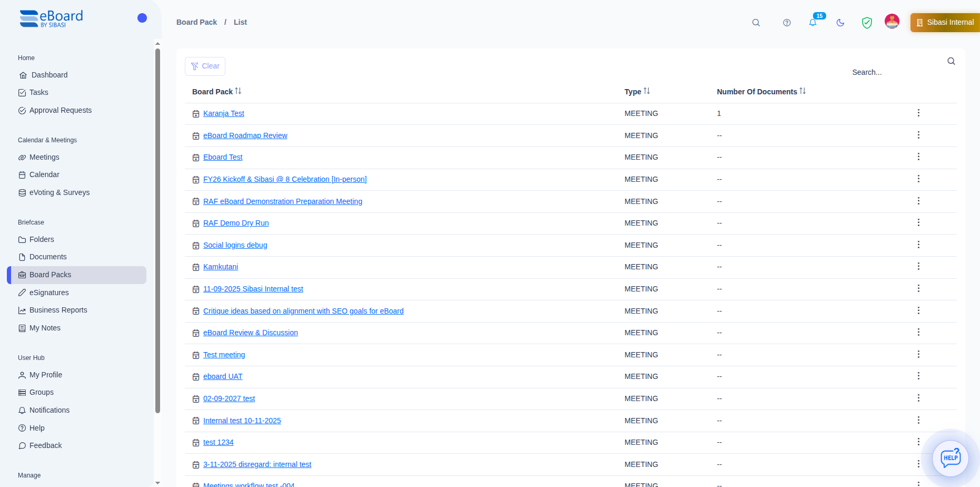Screen dimensions: 980x487
Task: Click the user avatar picture
Action: [892, 22]
